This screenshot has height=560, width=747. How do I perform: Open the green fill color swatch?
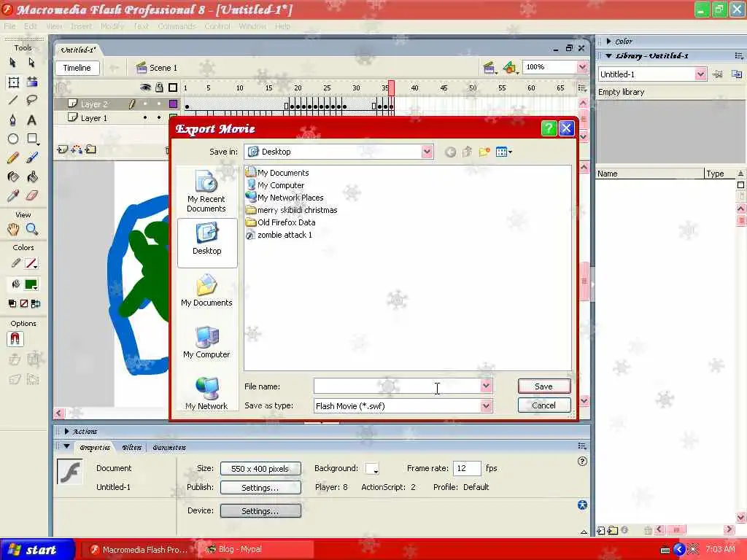(31, 285)
